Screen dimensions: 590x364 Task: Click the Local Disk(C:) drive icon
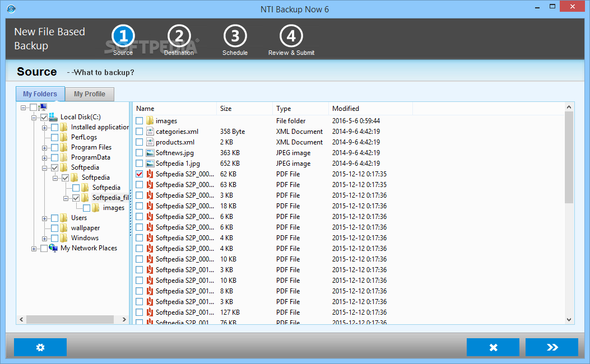pyautogui.click(x=53, y=117)
